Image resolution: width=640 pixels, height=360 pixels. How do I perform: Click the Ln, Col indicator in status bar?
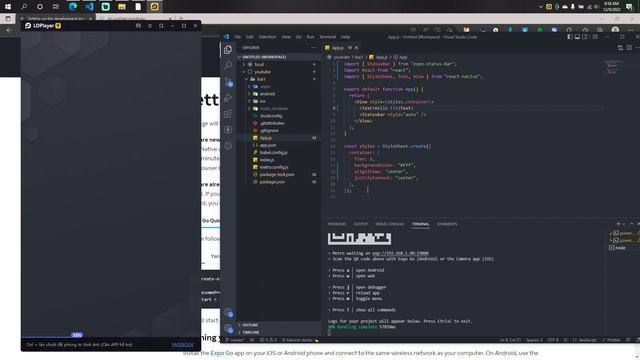tap(510, 340)
